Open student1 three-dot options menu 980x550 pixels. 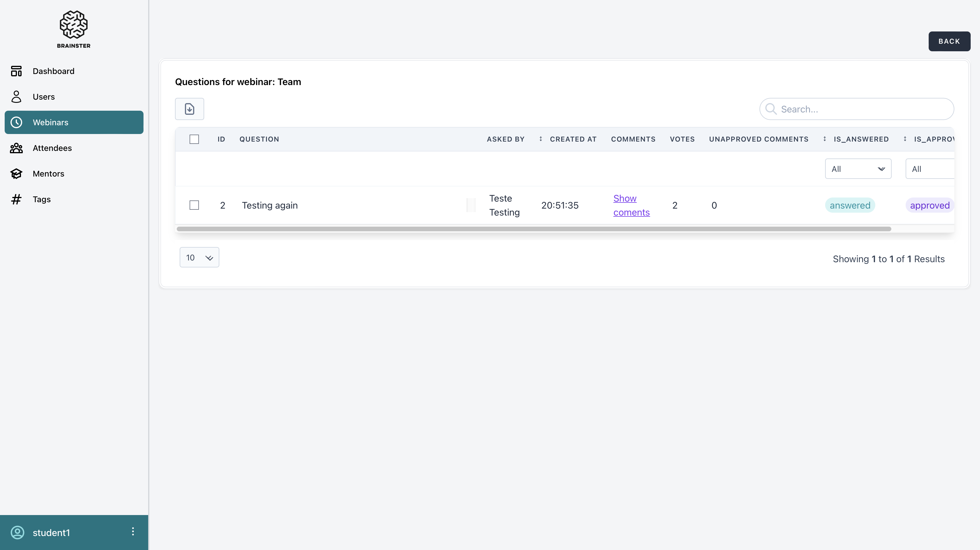point(133,531)
